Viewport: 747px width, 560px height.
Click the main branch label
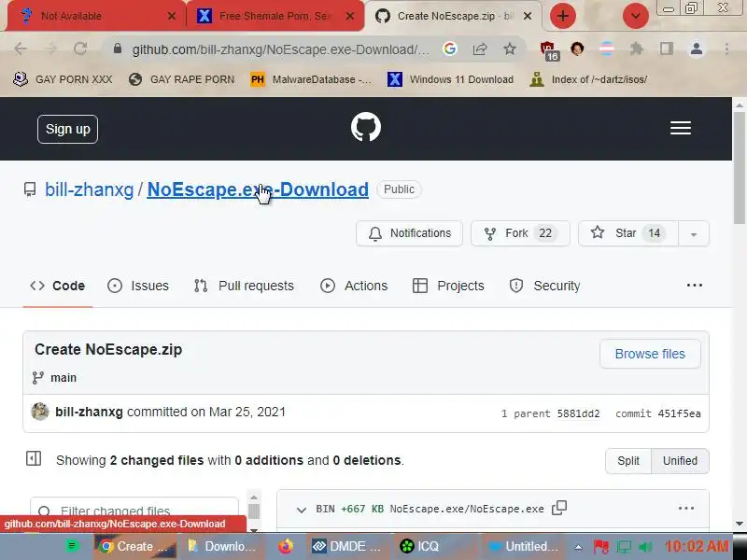click(63, 378)
